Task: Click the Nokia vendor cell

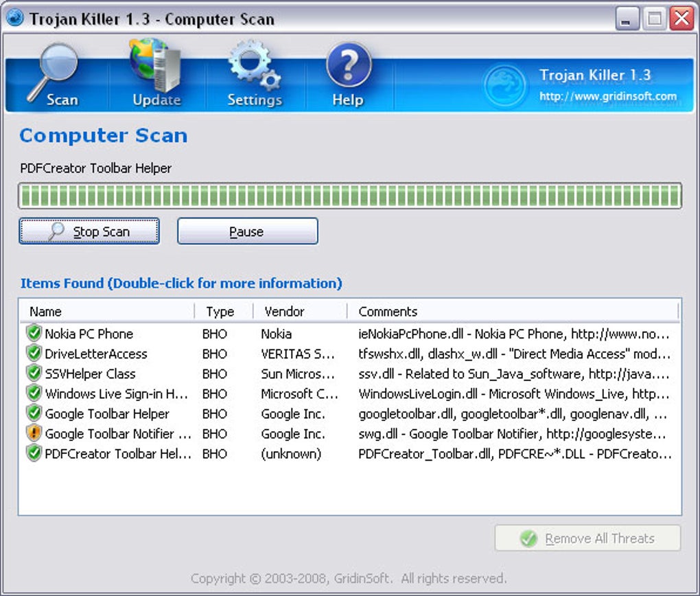Action: coord(277,334)
